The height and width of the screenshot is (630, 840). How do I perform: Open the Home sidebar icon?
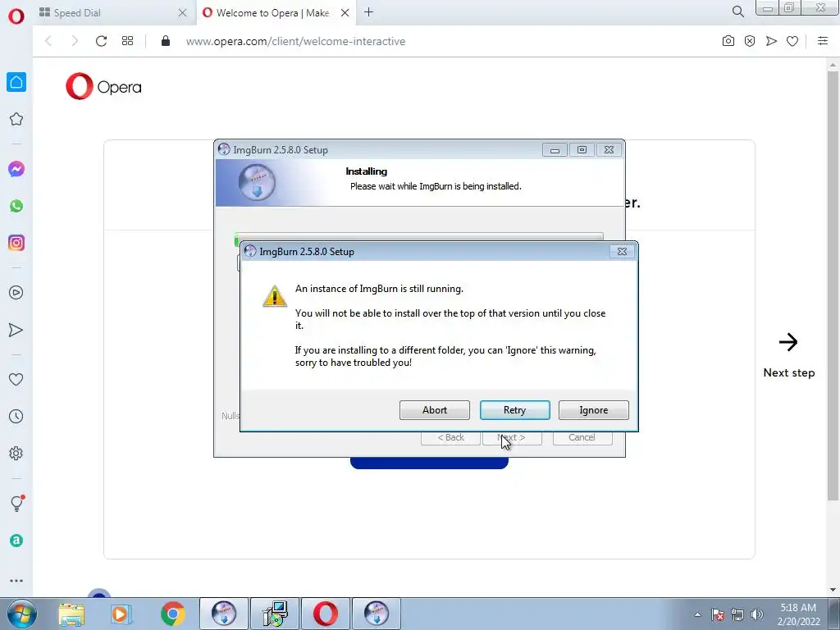[x=16, y=82]
